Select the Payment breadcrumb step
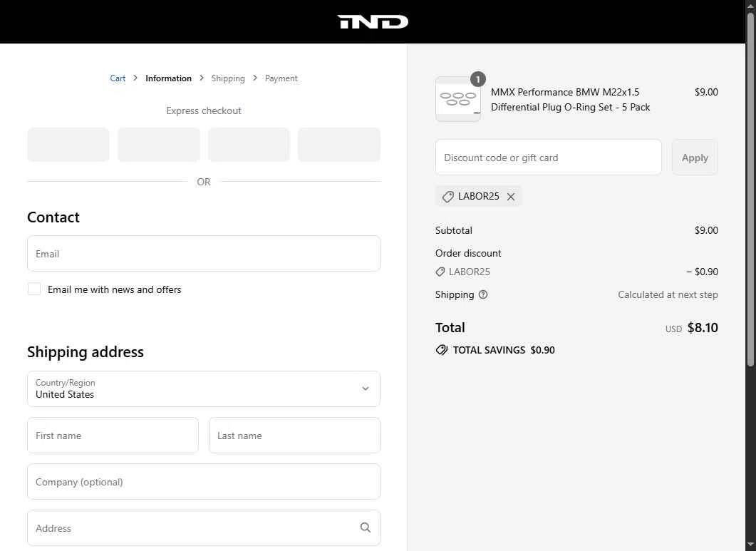 [281, 78]
